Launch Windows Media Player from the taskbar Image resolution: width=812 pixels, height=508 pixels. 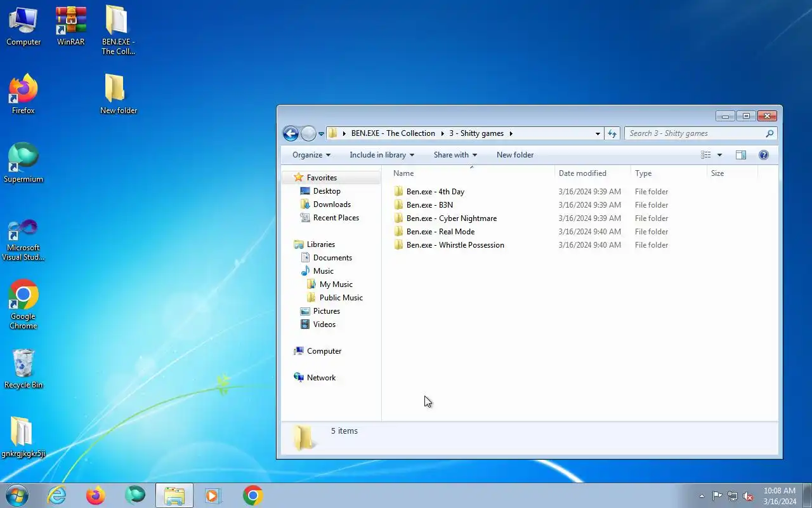pos(213,495)
